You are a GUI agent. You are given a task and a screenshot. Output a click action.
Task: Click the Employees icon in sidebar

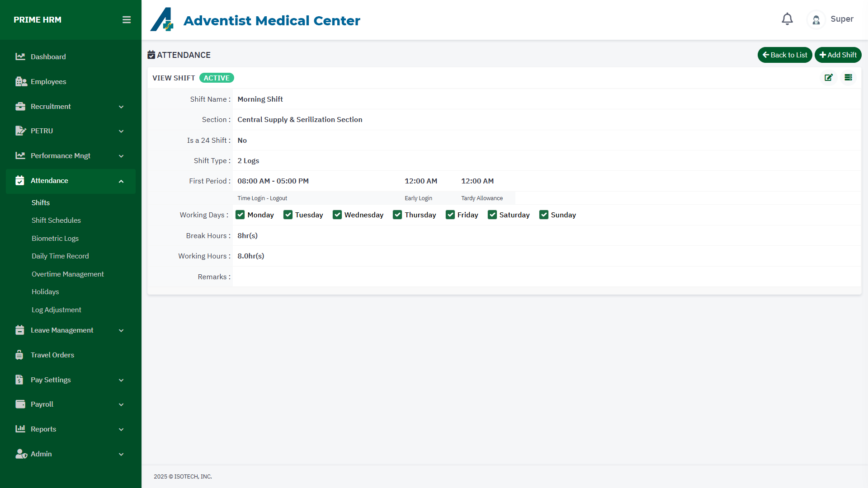point(21,82)
